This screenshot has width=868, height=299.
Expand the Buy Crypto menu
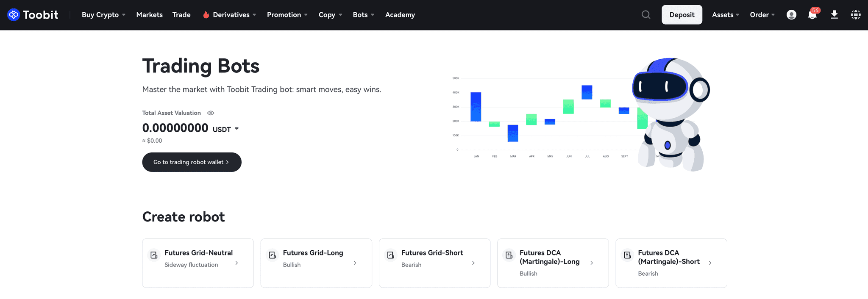(x=103, y=15)
